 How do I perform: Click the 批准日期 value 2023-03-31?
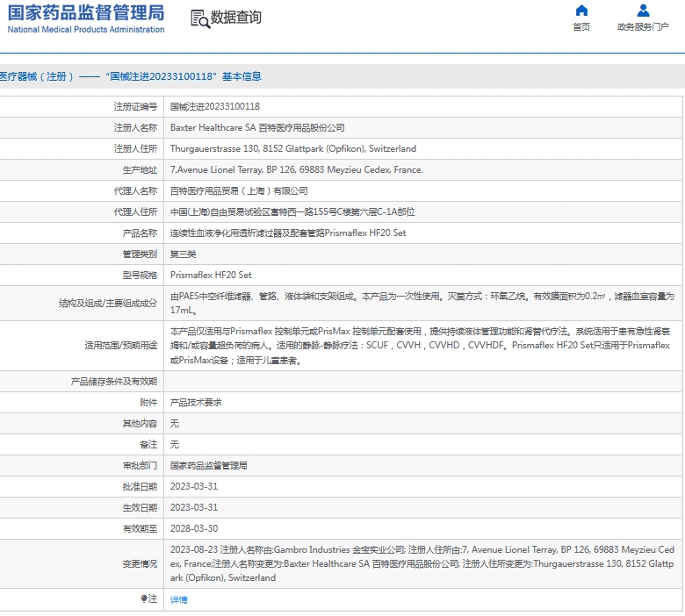pyautogui.click(x=194, y=486)
